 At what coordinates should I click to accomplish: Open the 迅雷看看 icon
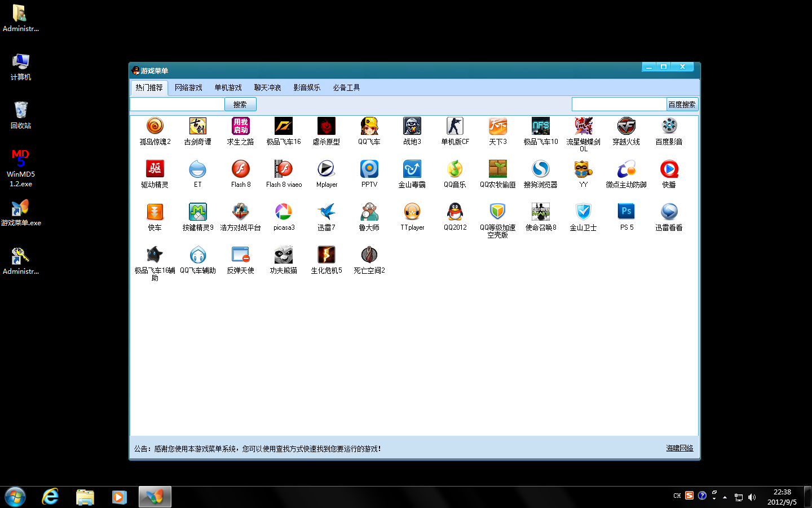pos(669,212)
